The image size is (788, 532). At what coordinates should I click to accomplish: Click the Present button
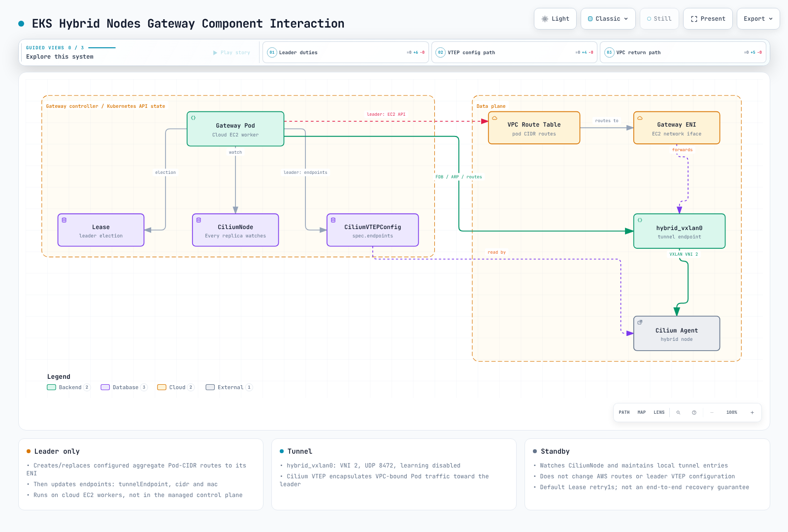(708, 19)
